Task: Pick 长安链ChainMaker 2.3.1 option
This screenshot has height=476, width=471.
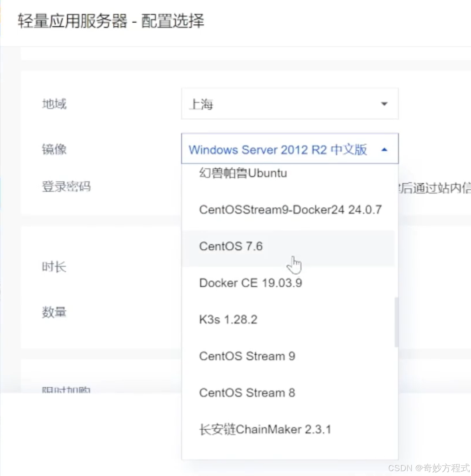Action: [x=288, y=429]
